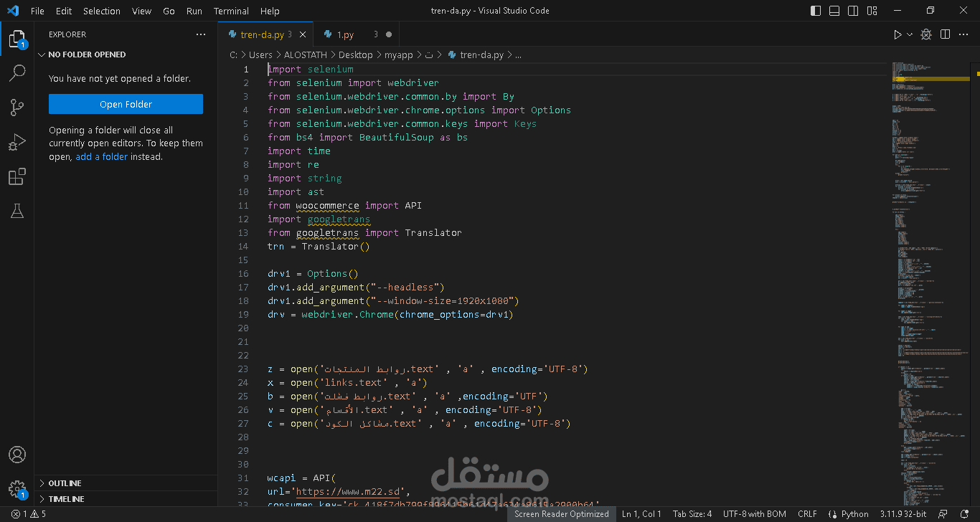The width and height of the screenshot is (980, 522).
Task: Open the Accounts icon in the sidebar
Action: point(17,454)
